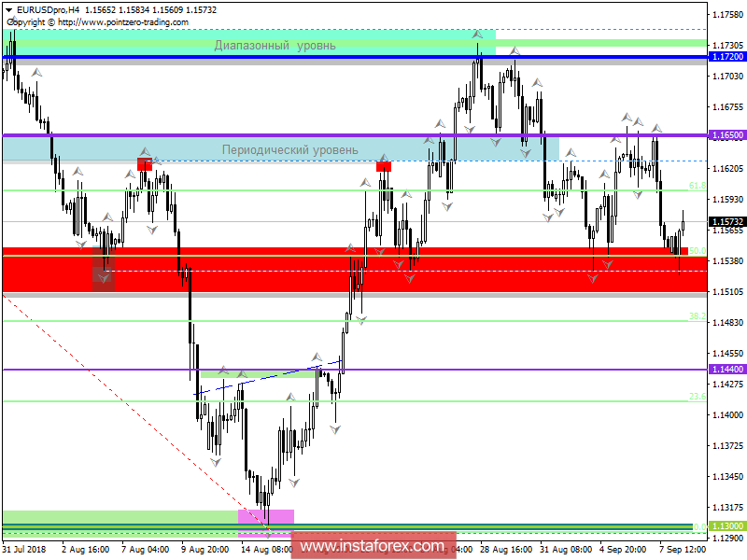Click the 23.6 Fibonacci level label

pos(698,396)
